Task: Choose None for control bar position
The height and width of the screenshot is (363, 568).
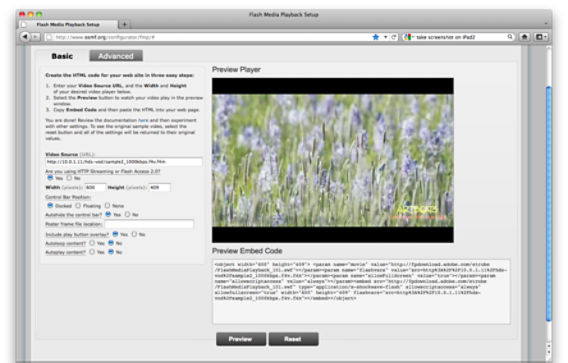Action: [x=108, y=205]
